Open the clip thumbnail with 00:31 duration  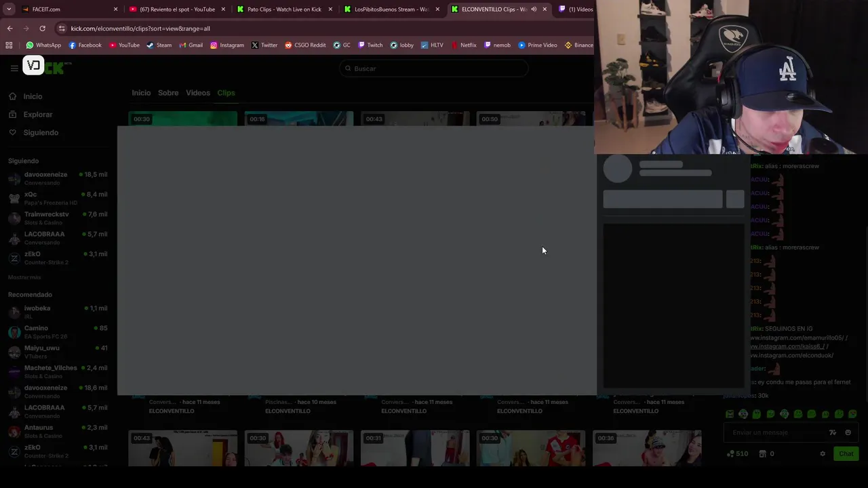coord(415,449)
